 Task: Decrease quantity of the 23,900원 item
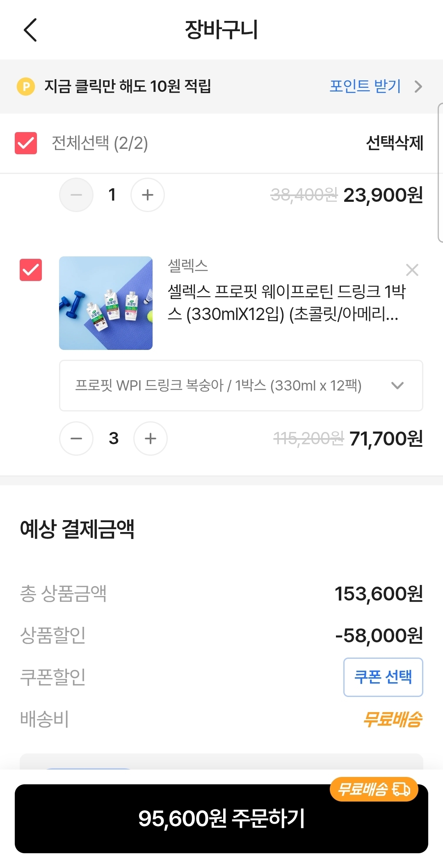[76, 195]
